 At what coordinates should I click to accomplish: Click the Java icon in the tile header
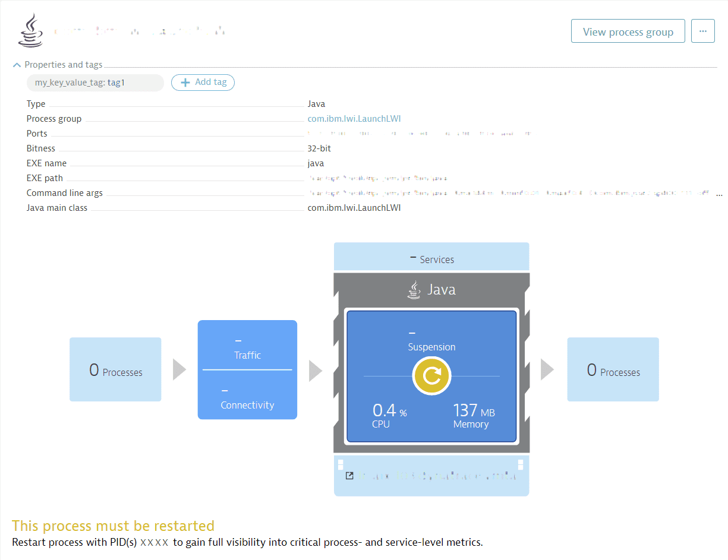pyautogui.click(x=414, y=290)
